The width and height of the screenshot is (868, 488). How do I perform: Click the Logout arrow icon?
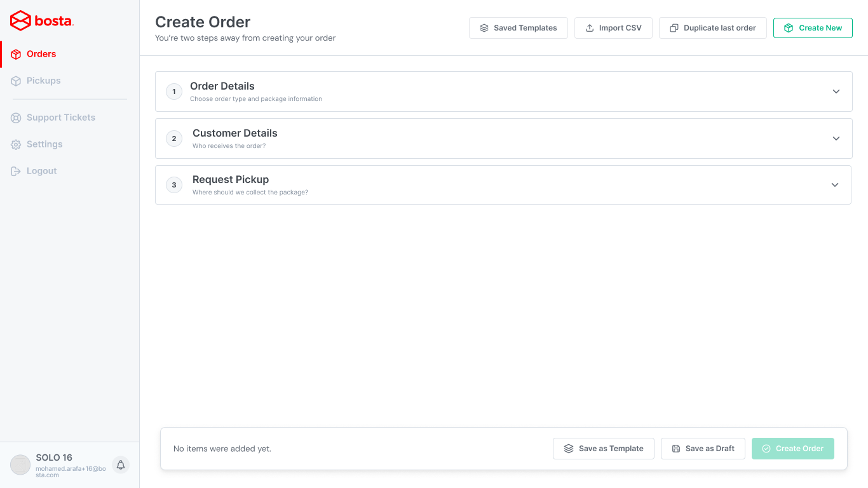[16, 171]
